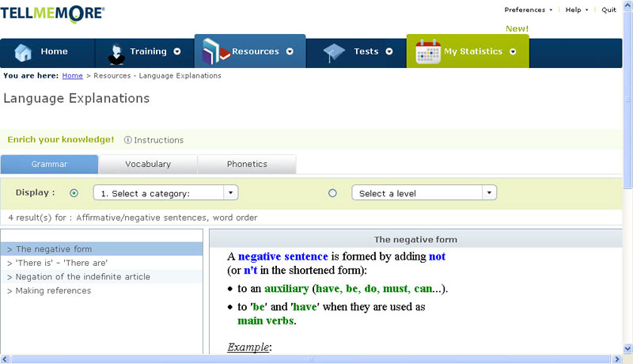Open the Home menu item

pos(54,51)
